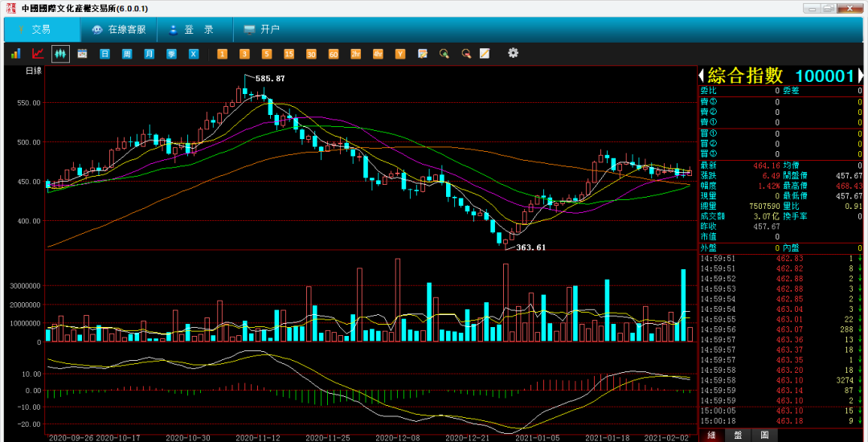Click the 綜合指數 instrument title

tap(746, 76)
